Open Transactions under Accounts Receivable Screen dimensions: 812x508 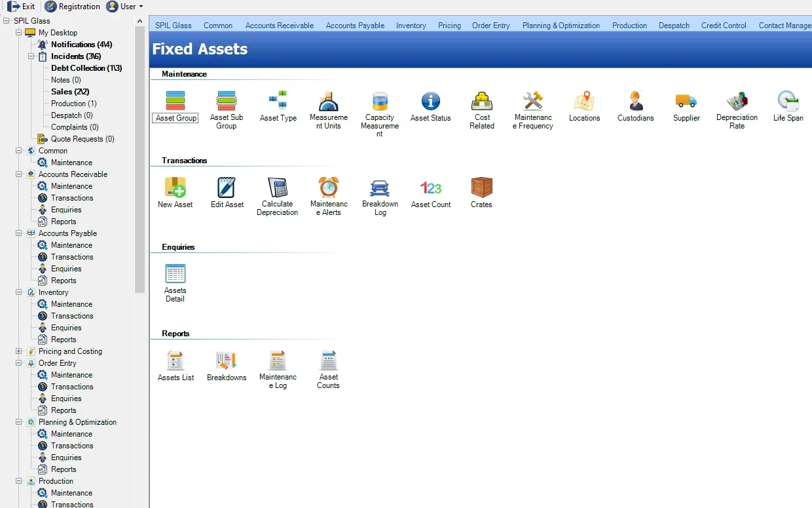point(72,198)
